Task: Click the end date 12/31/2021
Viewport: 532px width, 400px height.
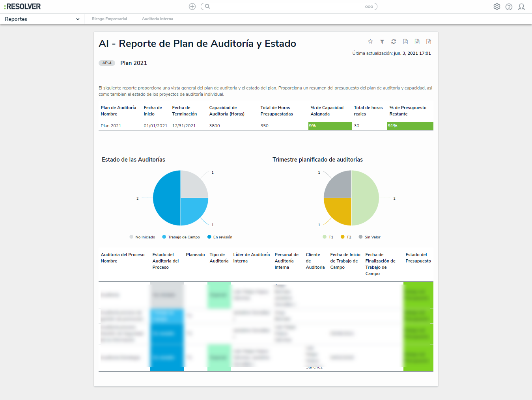Action: pos(184,126)
